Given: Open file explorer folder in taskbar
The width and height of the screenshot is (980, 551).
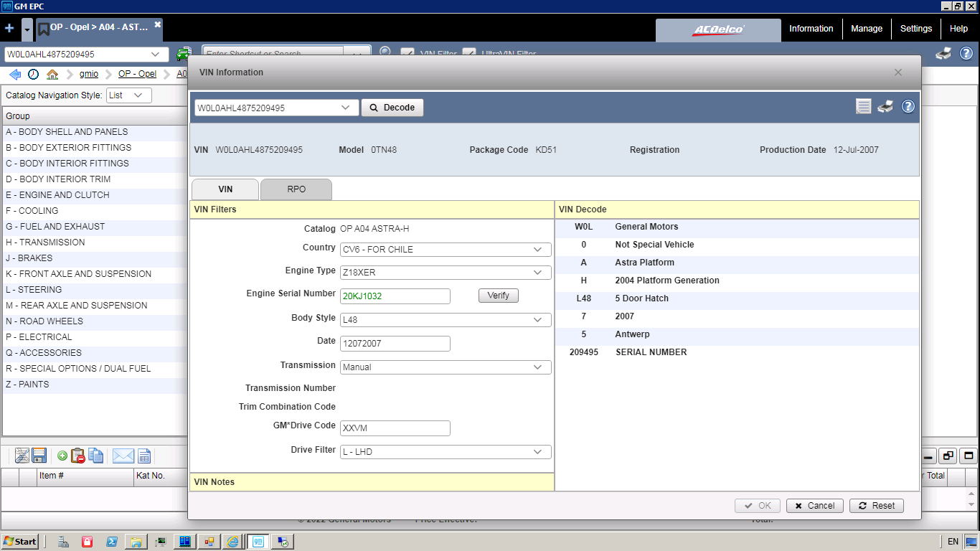Looking at the screenshot, I should tap(136, 542).
